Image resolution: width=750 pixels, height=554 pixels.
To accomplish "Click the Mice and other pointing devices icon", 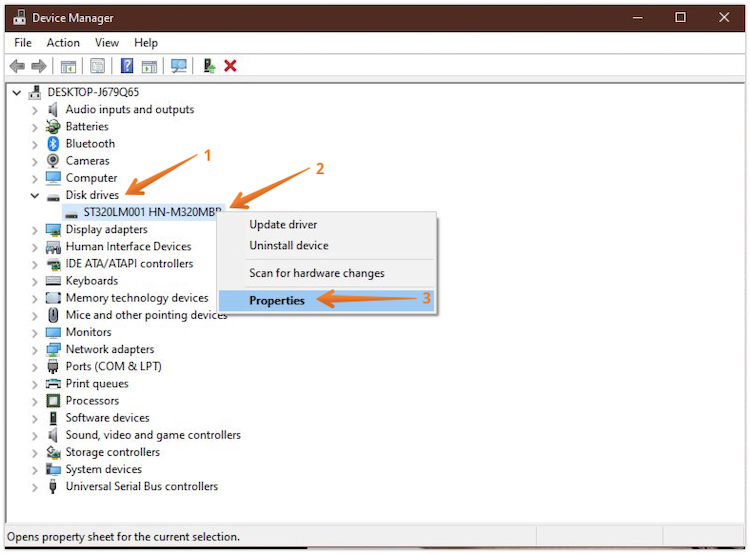I will [53, 315].
